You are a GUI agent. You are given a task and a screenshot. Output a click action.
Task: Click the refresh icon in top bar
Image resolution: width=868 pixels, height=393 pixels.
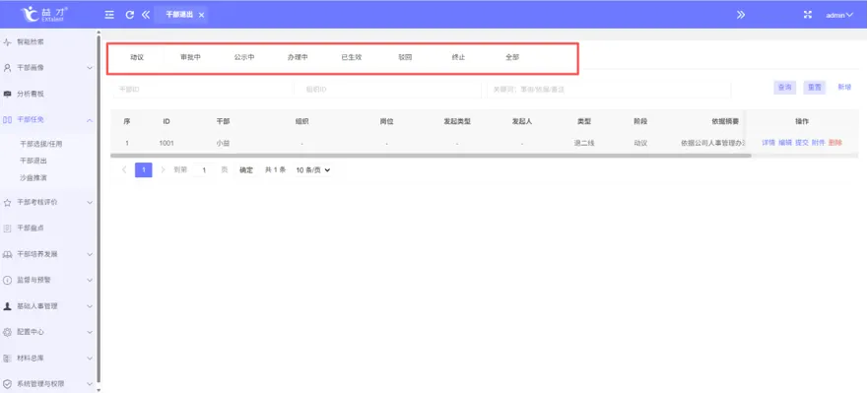[x=129, y=15]
